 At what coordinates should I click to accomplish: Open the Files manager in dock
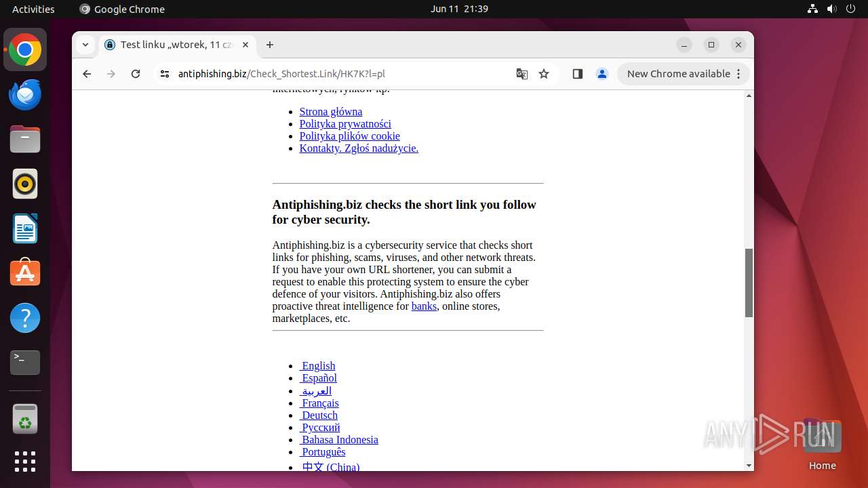(25, 140)
